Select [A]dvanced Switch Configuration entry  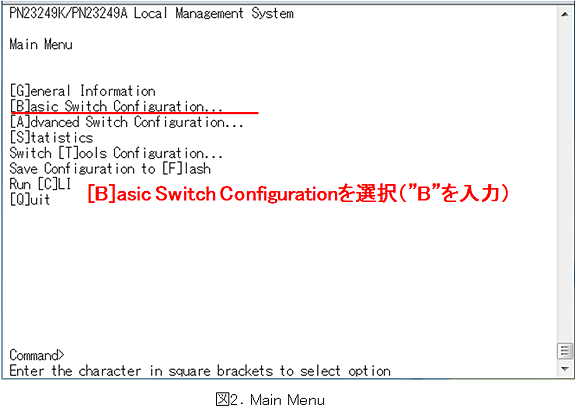pyautogui.click(x=127, y=122)
